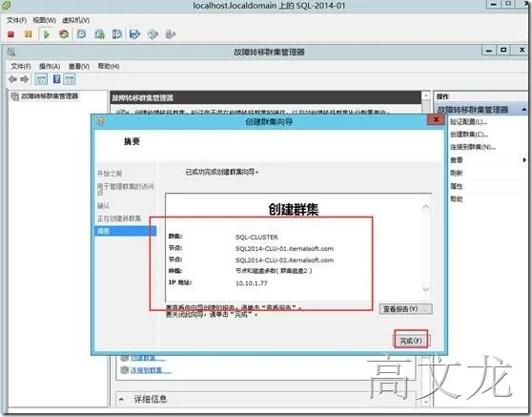Open the 操作(A) menu

[x=50, y=66]
